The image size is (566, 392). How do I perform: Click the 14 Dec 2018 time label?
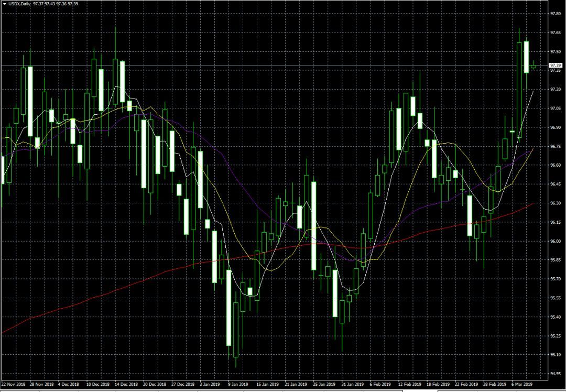[x=126, y=384]
